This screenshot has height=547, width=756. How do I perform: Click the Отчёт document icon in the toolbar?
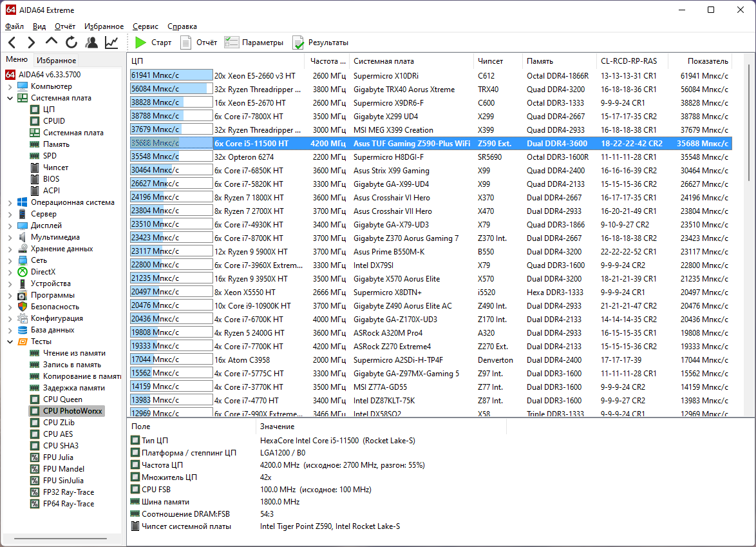coord(185,43)
